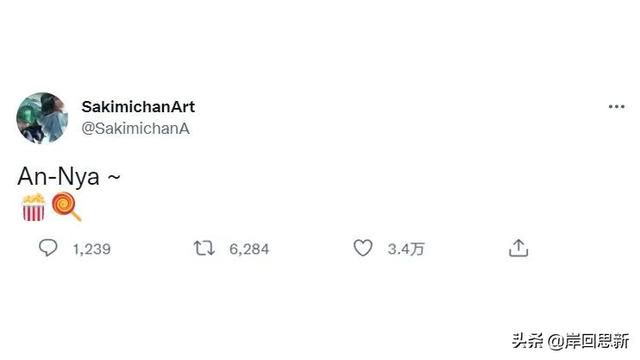Image resolution: width=640 pixels, height=360 pixels.
Task: Click the 头条 watermark text
Action: coord(527,341)
